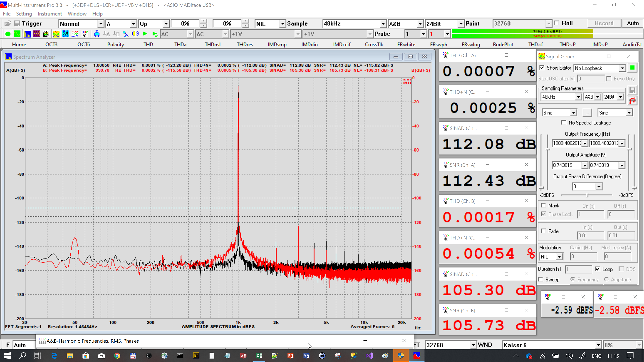Open the data logger colored waves icon
The height and width of the screenshot is (362, 644).
click(x=75, y=34)
